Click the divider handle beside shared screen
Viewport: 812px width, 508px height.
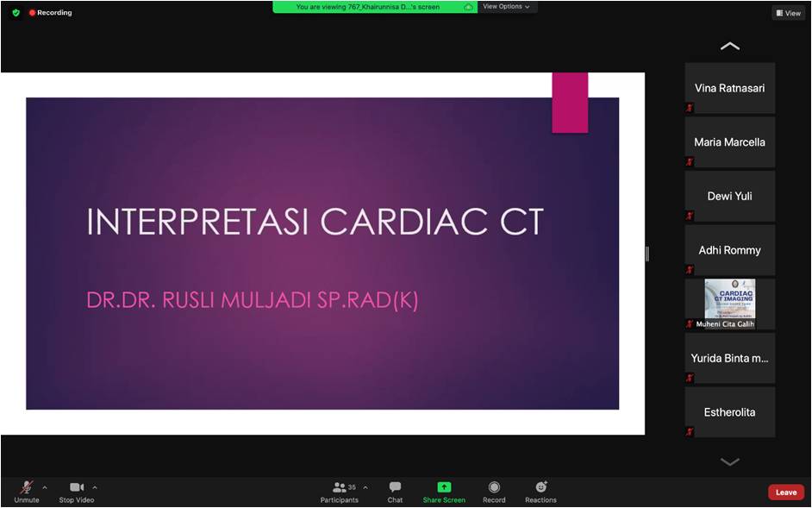click(646, 254)
